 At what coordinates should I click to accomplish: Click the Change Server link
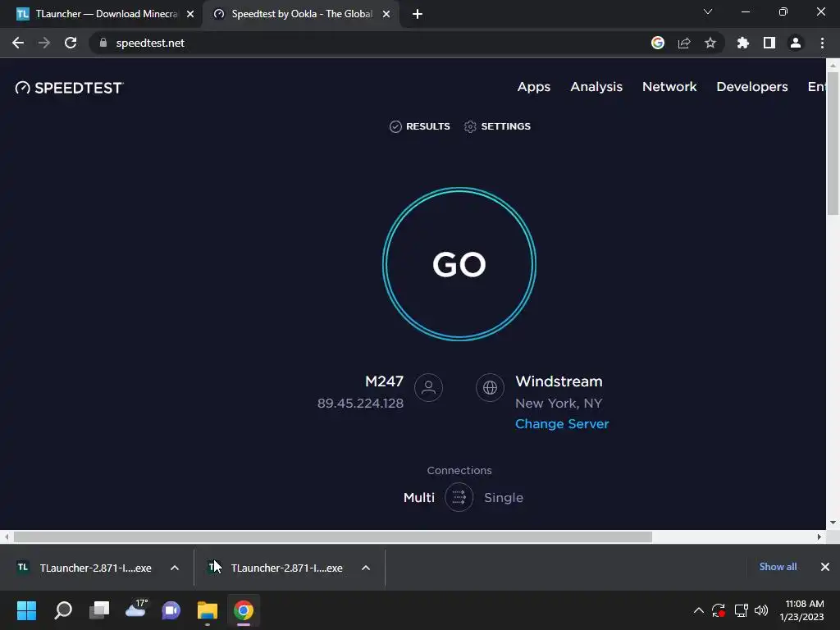pos(562,424)
